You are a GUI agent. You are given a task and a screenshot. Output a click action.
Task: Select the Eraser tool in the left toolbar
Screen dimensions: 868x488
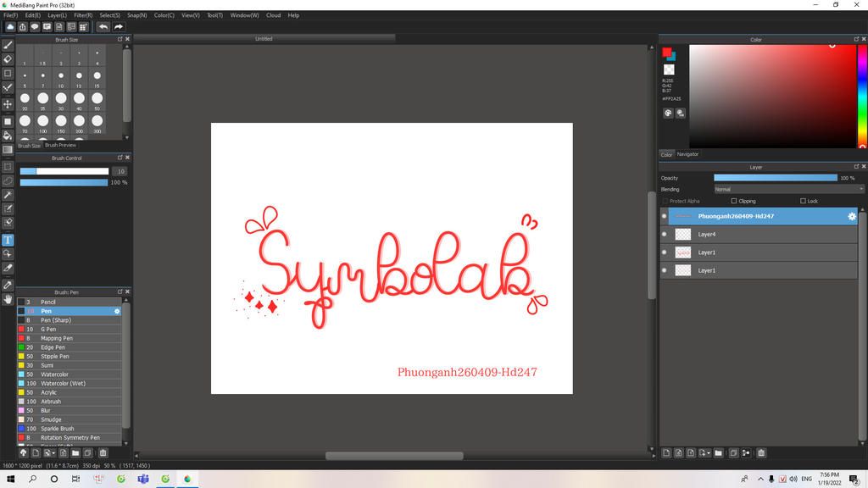(8, 59)
